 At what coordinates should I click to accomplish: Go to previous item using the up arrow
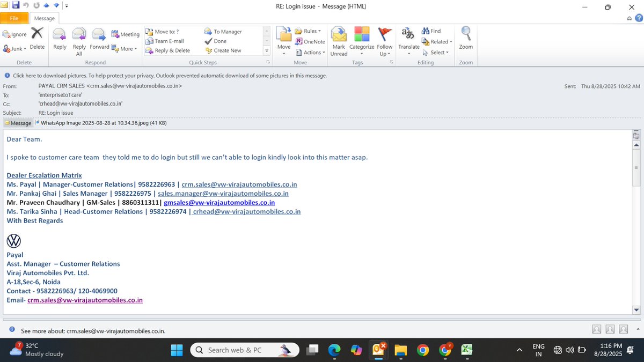click(46, 6)
